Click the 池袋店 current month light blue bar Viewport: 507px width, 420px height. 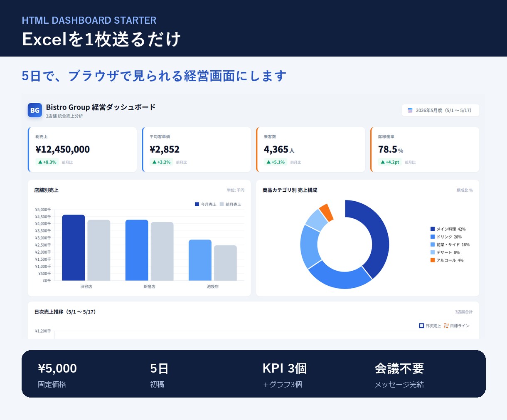point(200,260)
